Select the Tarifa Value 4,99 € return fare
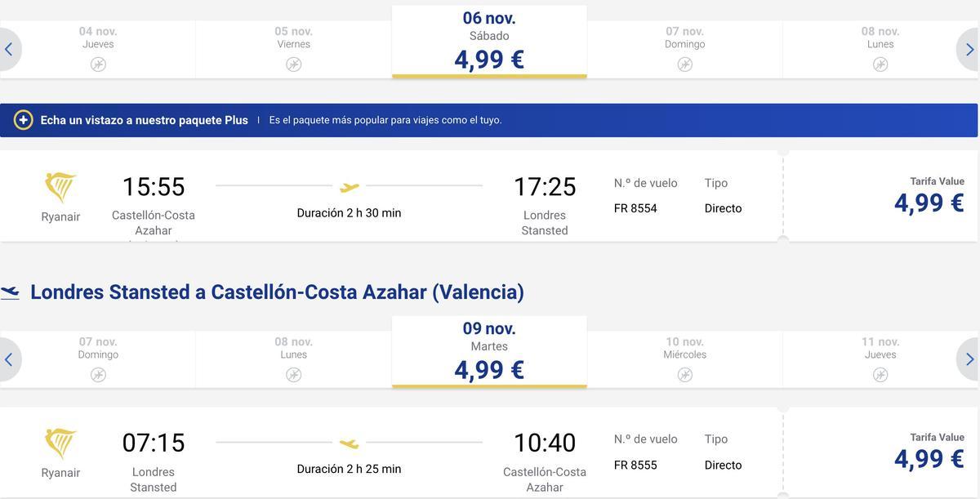The height and width of the screenshot is (499, 980). (x=882, y=452)
